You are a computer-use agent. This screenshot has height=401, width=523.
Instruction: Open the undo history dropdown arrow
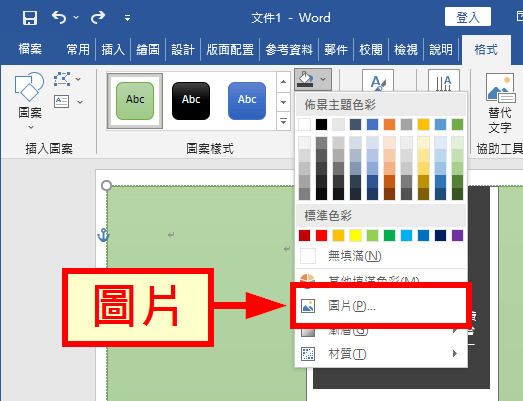tap(76, 17)
